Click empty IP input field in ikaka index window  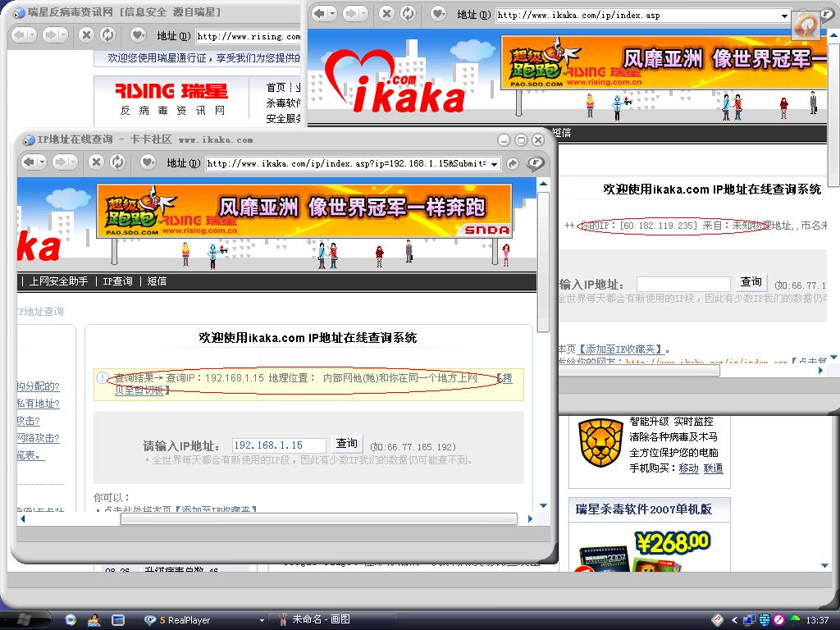683,284
